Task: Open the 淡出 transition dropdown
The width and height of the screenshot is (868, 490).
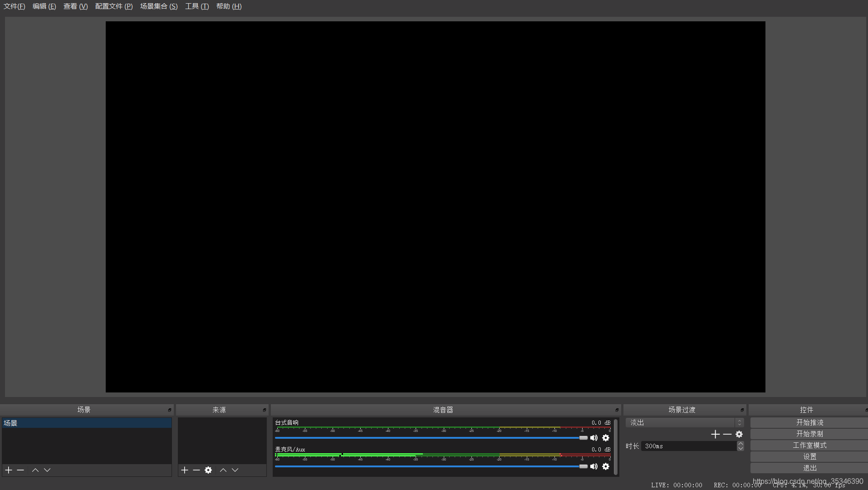Action: (x=685, y=422)
